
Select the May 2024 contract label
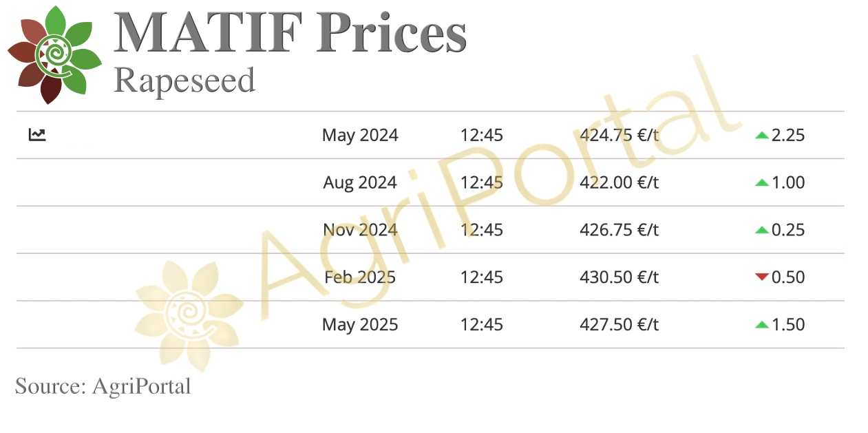point(360,136)
